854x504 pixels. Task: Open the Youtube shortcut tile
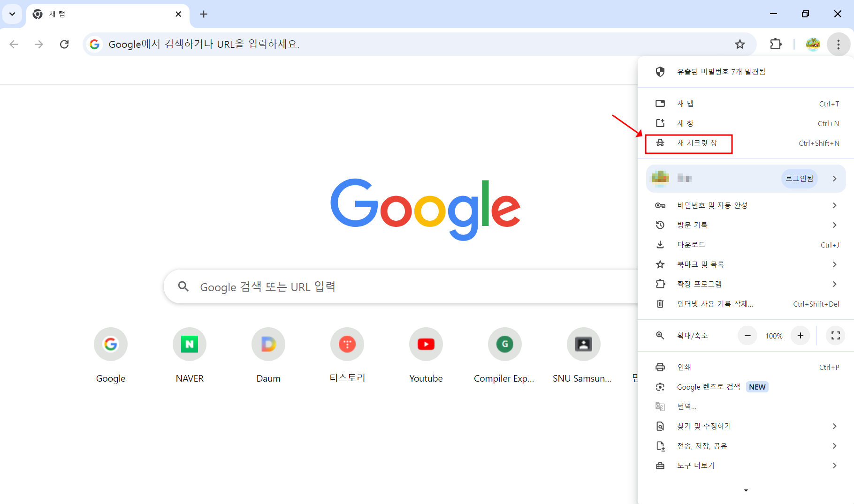(x=426, y=355)
